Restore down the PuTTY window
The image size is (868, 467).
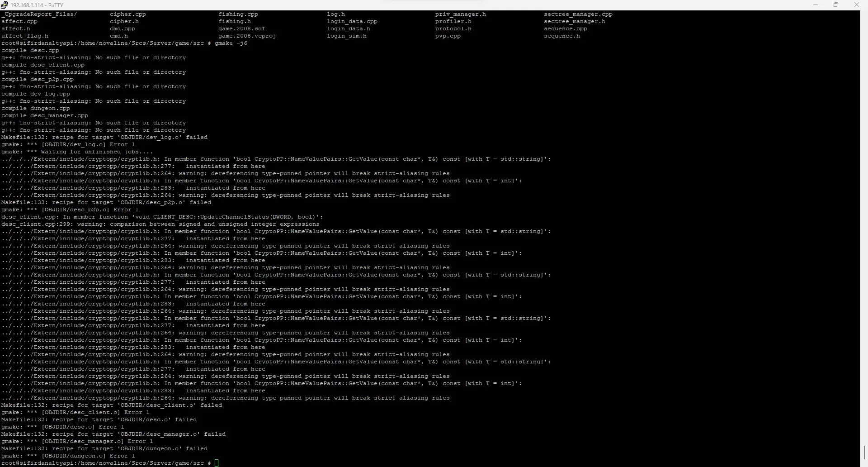tap(836, 5)
